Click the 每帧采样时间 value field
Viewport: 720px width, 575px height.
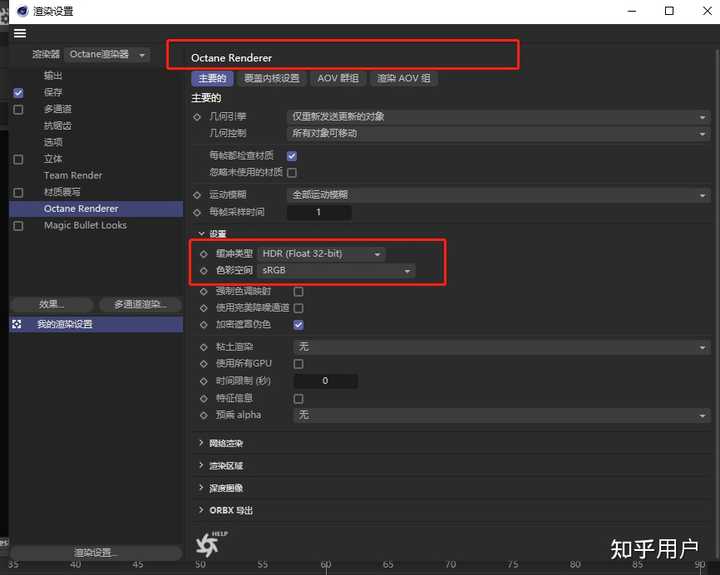[319, 212]
